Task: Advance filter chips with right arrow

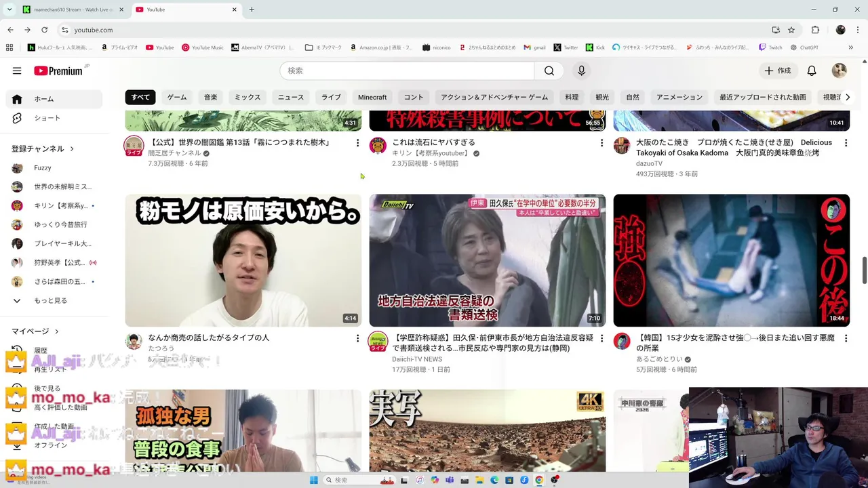Action: click(x=847, y=97)
